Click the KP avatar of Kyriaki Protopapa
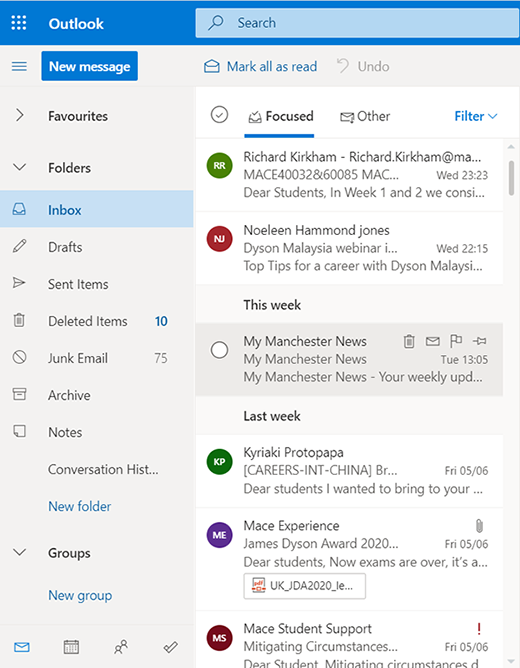The height and width of the screenshot is (668, 520). [x=219, y=462]
